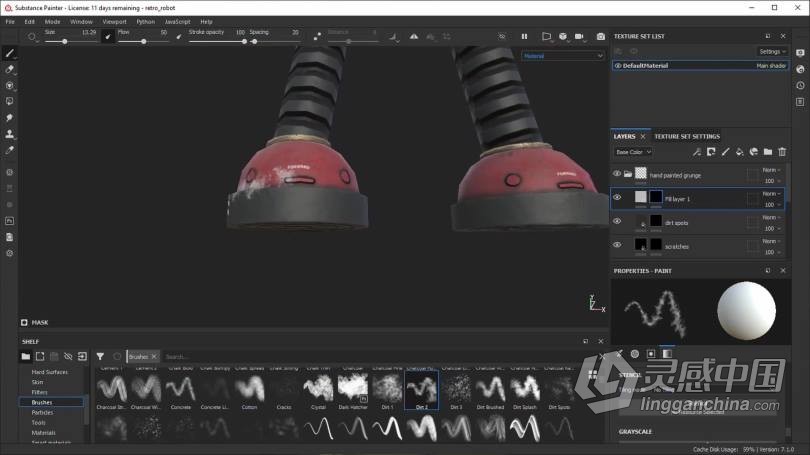Image resolution: width=810 pixels, height=455 pixels.
Task: Adjust opacity value of Fill layer 1
Action: click(772, 205)
